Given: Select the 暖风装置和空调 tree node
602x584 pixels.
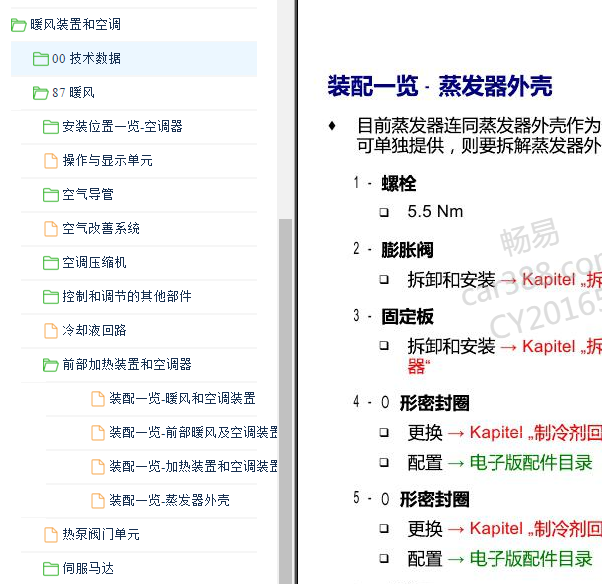Looking at the screenshot, I should pyautogui.click(x=76, y=25).
